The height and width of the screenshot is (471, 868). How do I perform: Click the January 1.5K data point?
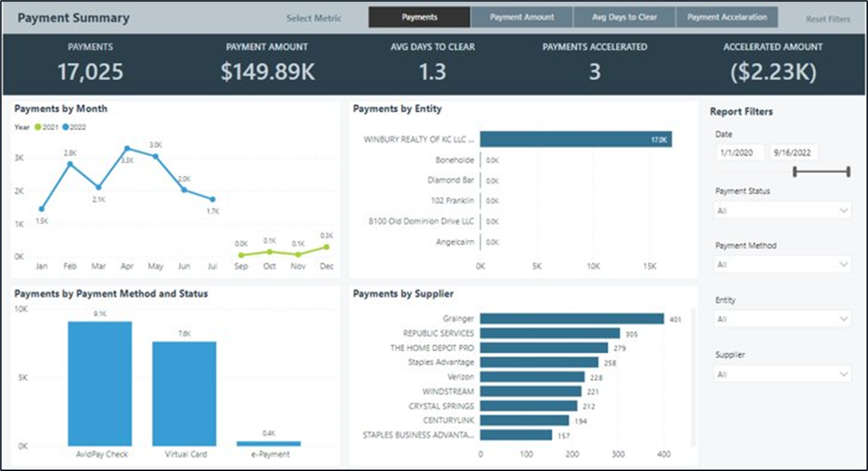pyautogui.click(x=41, y=209)
